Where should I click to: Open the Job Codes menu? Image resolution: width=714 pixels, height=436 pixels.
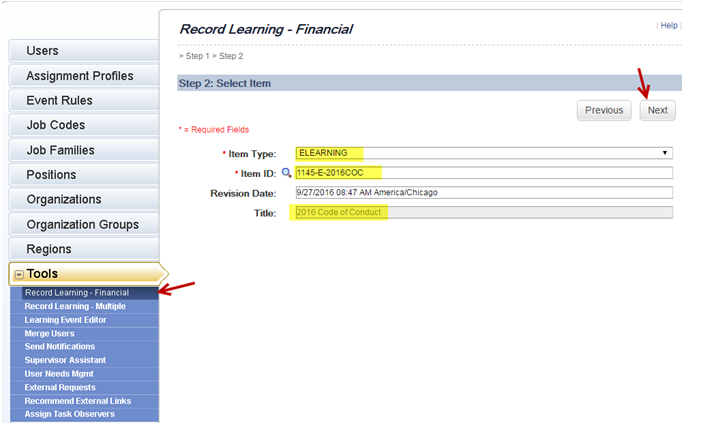pyautogui.click(x=84, y=125)
